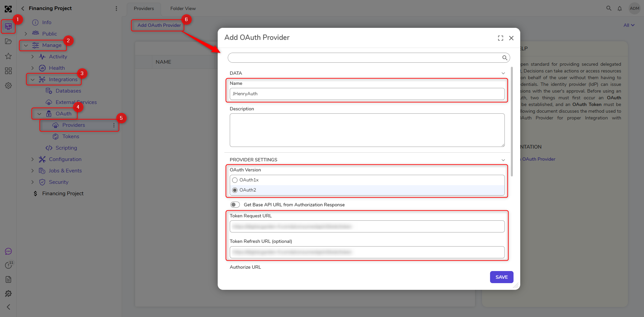Select the OAuth2 radio option
The image size is (644, 317).
tap(235, 190)
